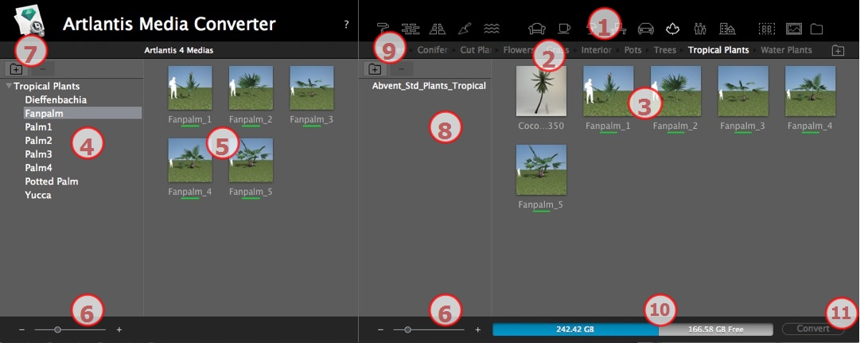The width and height of the screenshot is (868, 343).
Task: Click the help question mark
Action: tap(347, 25)
